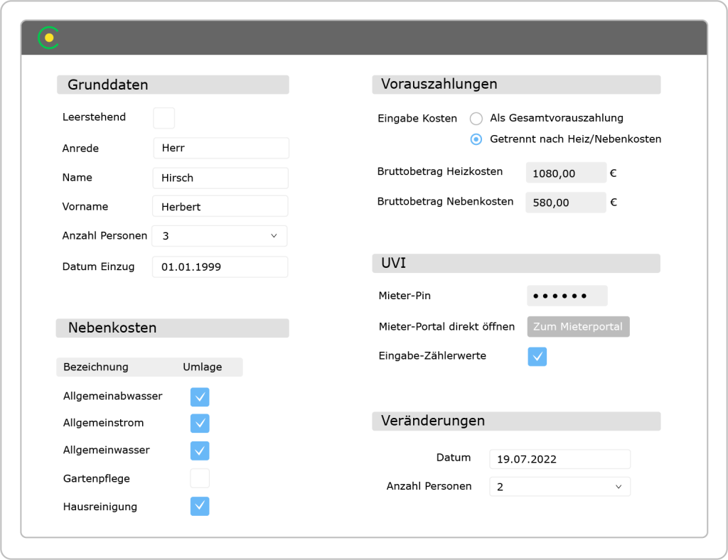728x560 pixels.
Task: Open the Anzahl Personen dropdown under Grunddaten
Action: [x=220, y=236]
